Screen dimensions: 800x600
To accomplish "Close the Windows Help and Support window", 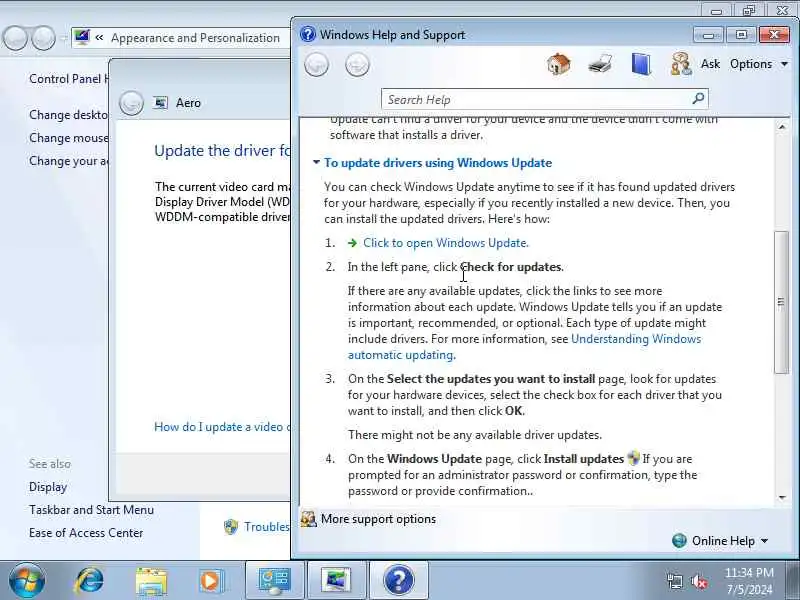I will (x=774, y=35).
